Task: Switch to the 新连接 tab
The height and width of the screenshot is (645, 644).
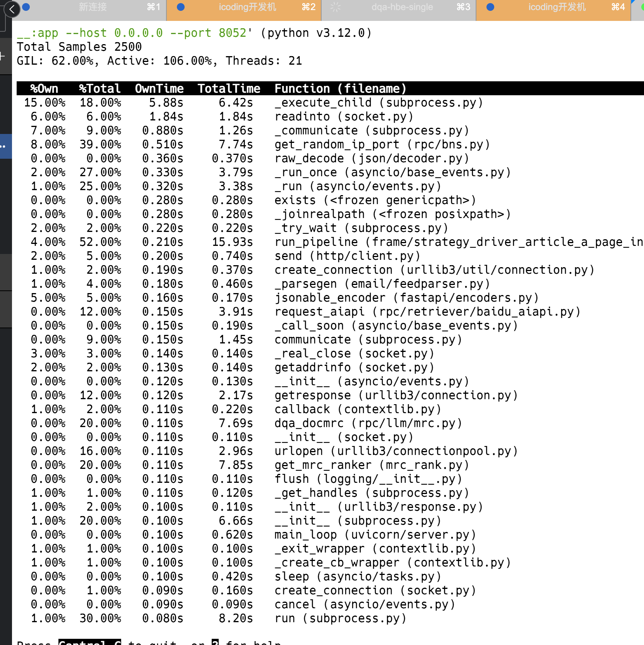Action: point(93,7)
